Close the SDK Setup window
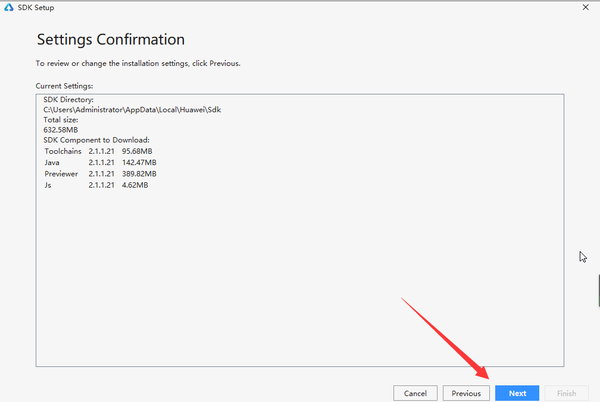This screenshot has height=402, width=600. (585, 7)
